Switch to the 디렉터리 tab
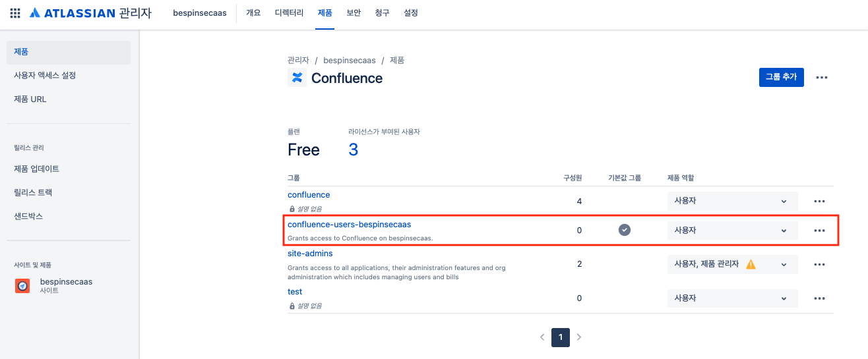 pyautogui.click(x=289, y=13)
